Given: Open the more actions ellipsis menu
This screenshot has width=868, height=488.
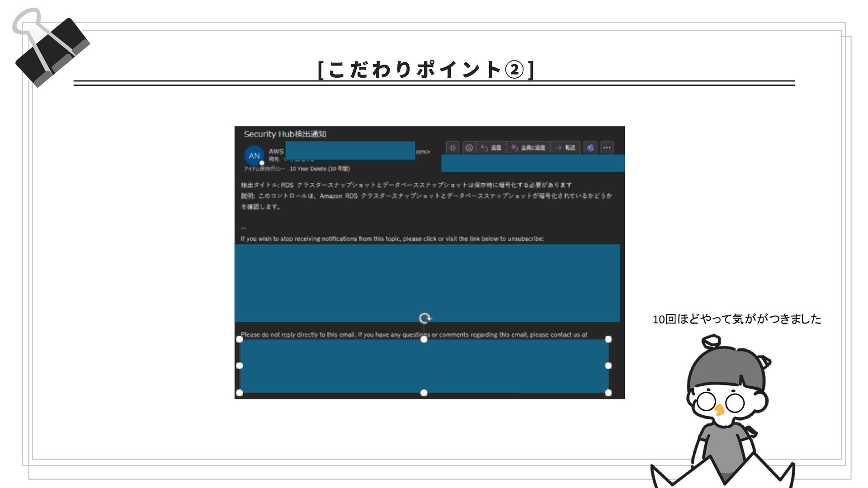Looking at the screenshot, I should (x=607, y=148).
